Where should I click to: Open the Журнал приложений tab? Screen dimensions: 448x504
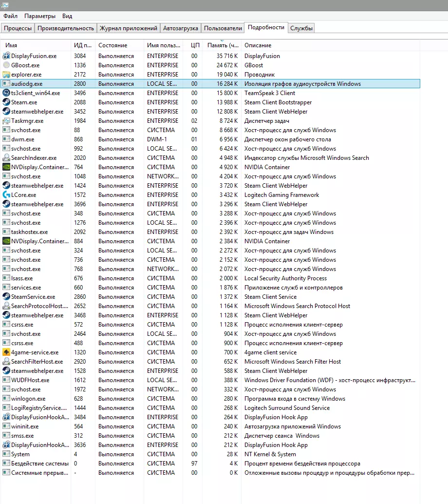pyautogui.click(x=129, y=28)
